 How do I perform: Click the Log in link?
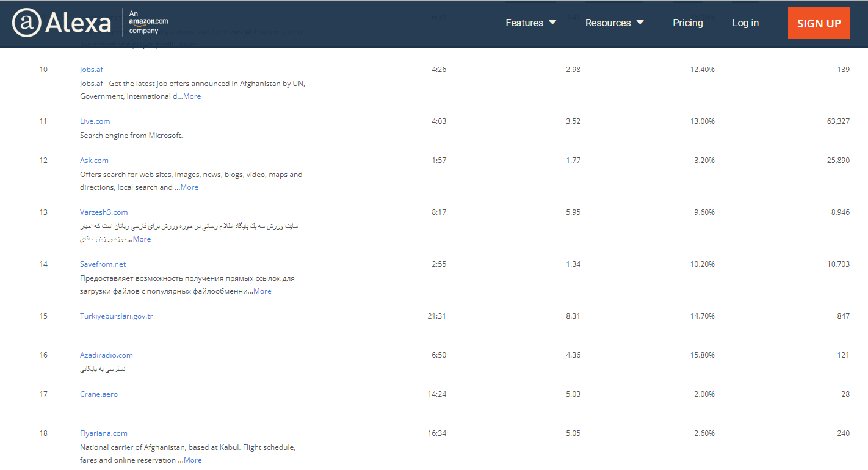click(x=745, y=23)
